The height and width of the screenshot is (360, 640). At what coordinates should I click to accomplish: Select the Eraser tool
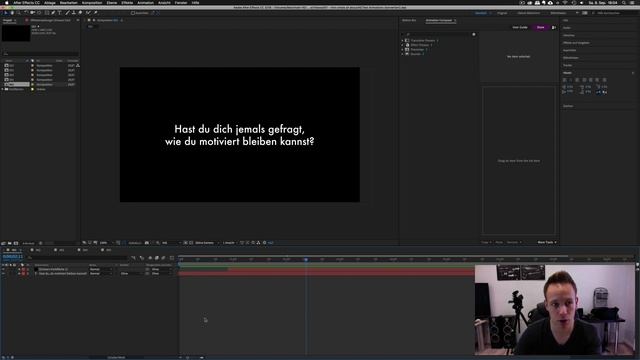click(80, 13)
